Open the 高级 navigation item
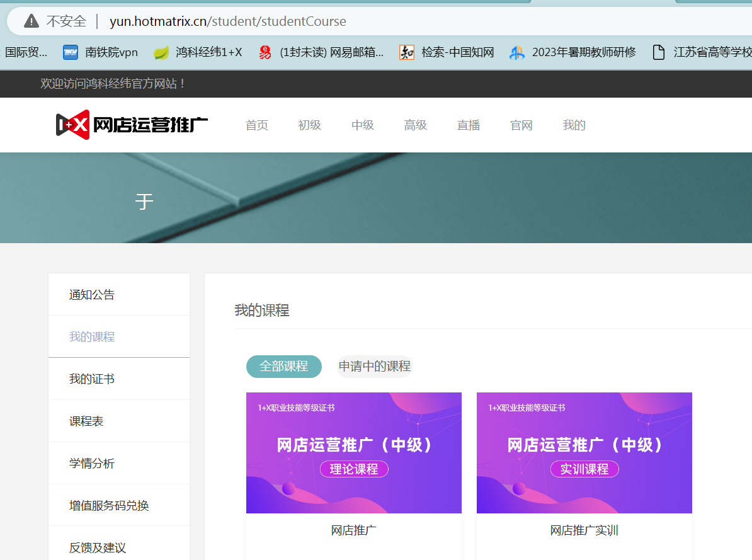 415,125
